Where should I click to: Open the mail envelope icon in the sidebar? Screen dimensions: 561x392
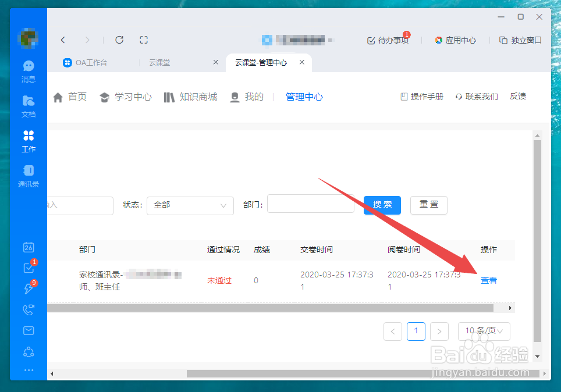coord(29,330)
